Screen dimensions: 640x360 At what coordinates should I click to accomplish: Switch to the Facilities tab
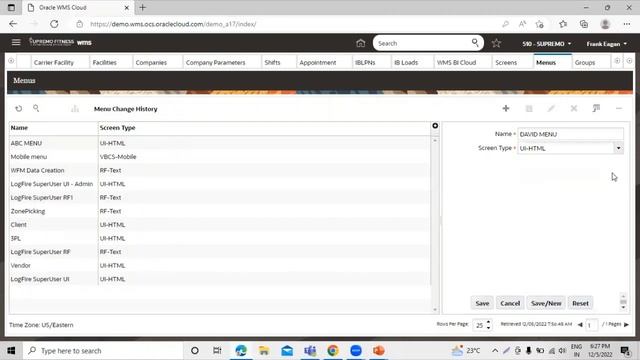[104, 62]
